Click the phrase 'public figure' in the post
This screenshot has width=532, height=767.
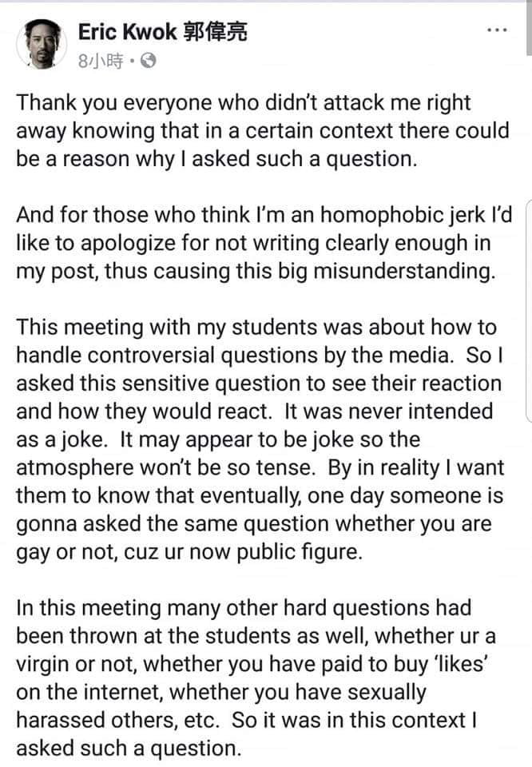pyautogui.click(x=300, y=552)
